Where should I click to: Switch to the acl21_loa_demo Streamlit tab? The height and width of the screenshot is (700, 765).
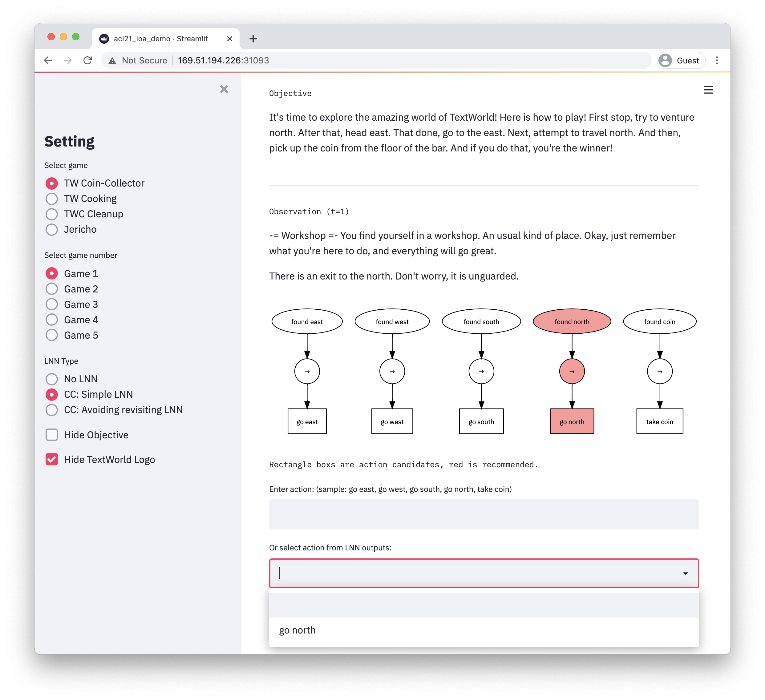[161, 39]
